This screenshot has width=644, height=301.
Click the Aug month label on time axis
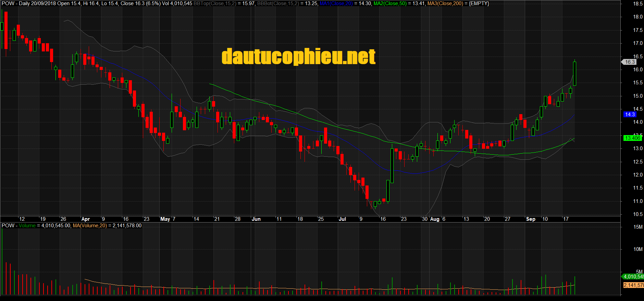tap(435, 219)
